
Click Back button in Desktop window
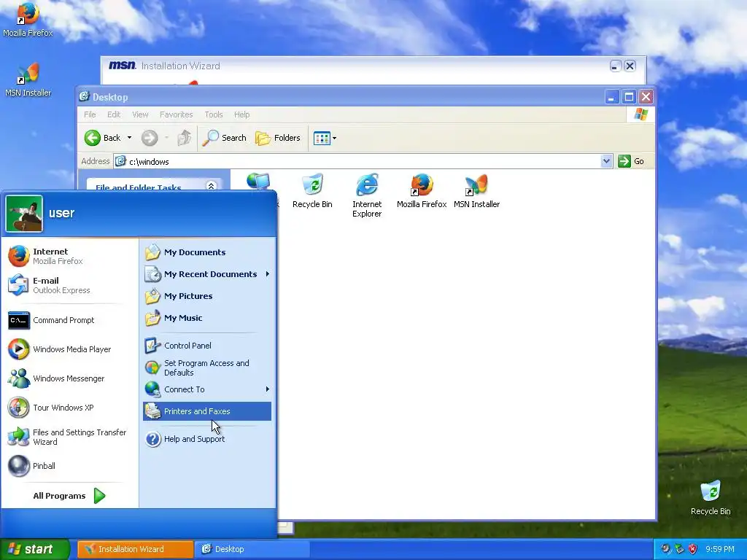(x=103, y=138)
